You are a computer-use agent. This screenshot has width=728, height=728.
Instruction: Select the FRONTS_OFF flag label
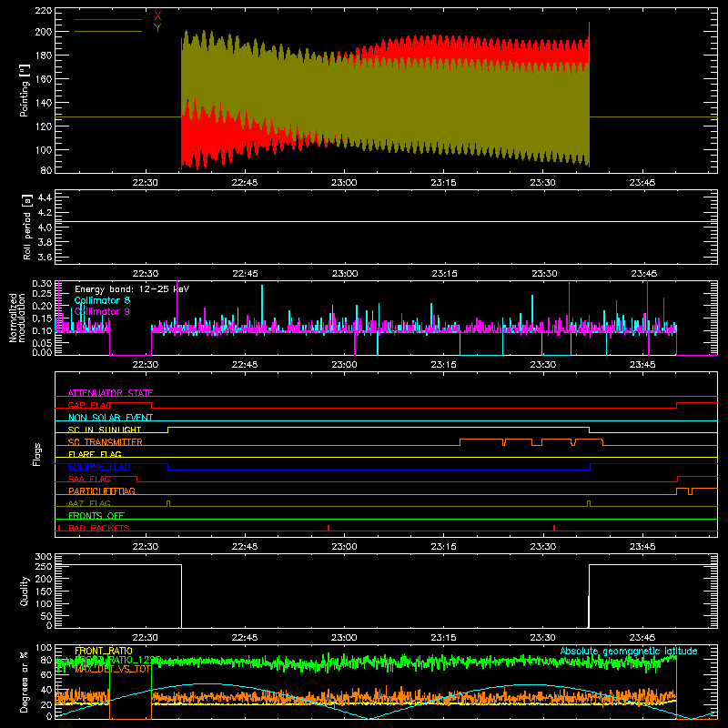96,515
